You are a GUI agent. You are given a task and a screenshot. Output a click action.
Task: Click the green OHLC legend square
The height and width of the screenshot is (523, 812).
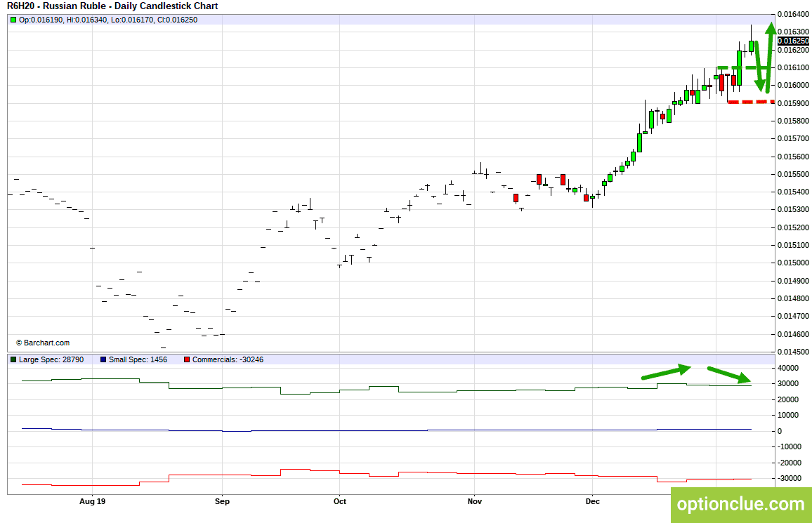(13, 20)
